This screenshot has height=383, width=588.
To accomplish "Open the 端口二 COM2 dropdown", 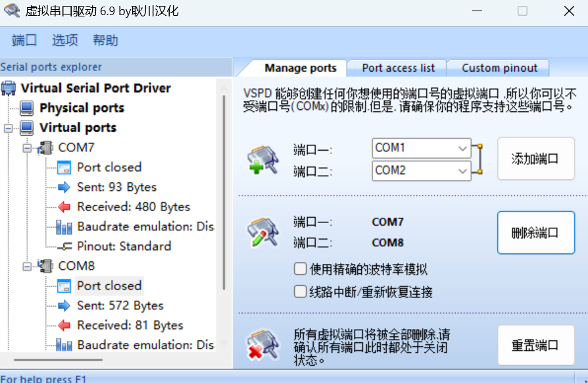I will tap(422, 170).
